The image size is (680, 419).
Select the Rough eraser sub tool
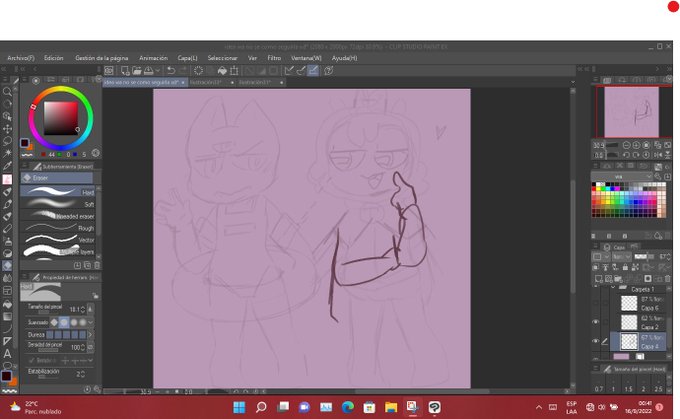(x=58, y=227)
